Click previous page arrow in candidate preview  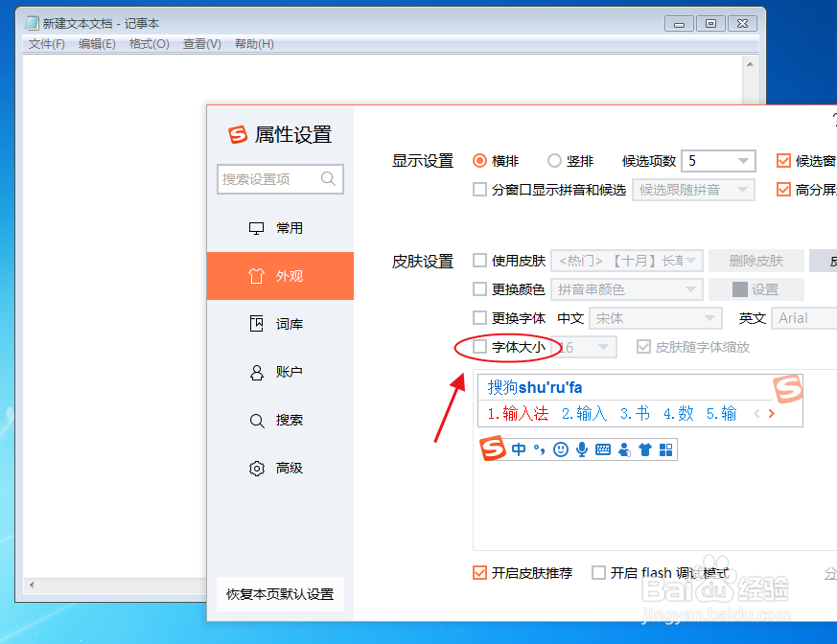pyautogui.click(x=756, y=413)
